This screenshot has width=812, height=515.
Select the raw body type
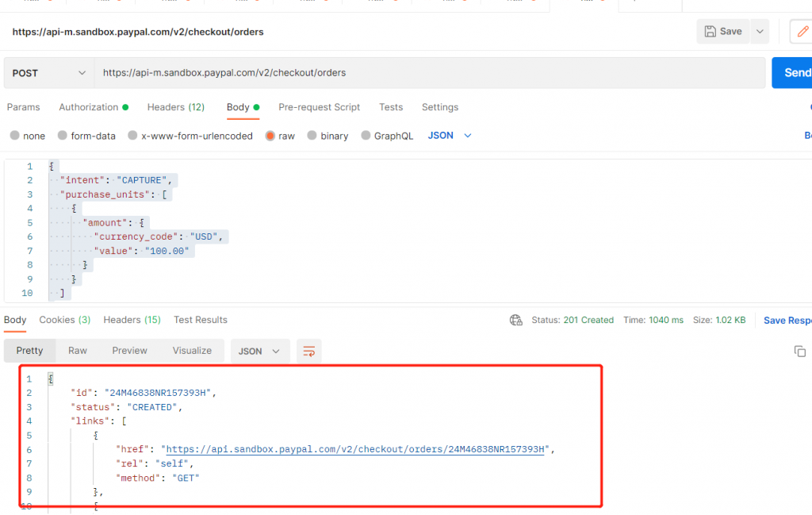(280, 136)
